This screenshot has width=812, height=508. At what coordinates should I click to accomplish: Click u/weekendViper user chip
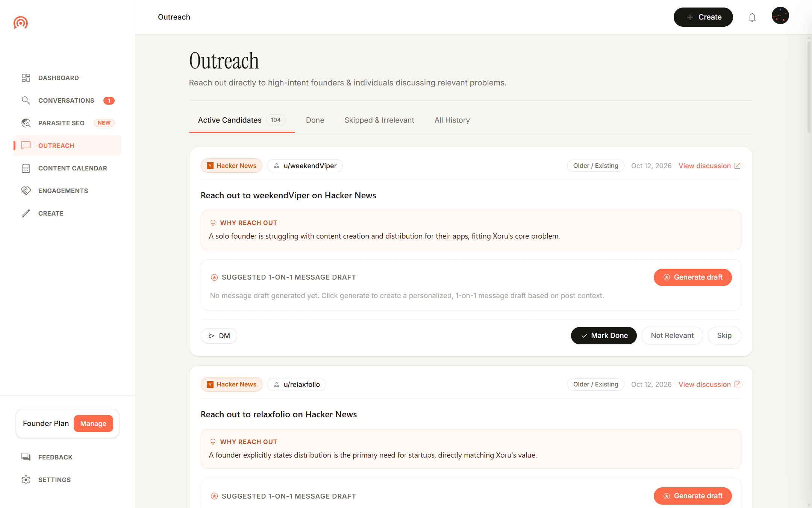305,166
